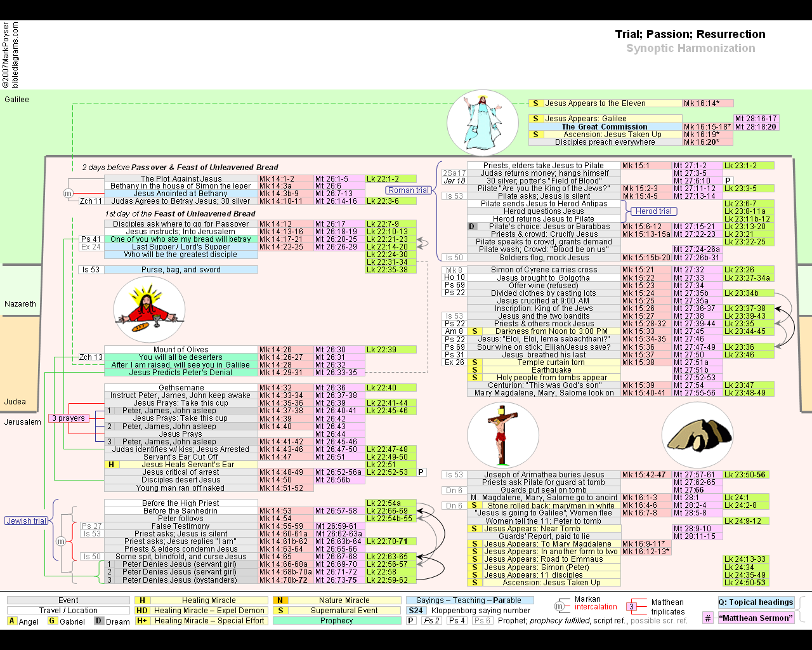
Task: Click the "Matthean Sermon" legend box
Action: (756, 618)
